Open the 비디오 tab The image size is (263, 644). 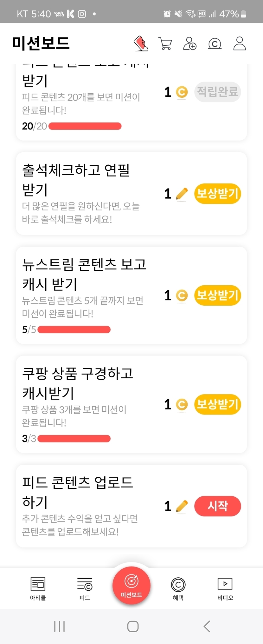225,588
